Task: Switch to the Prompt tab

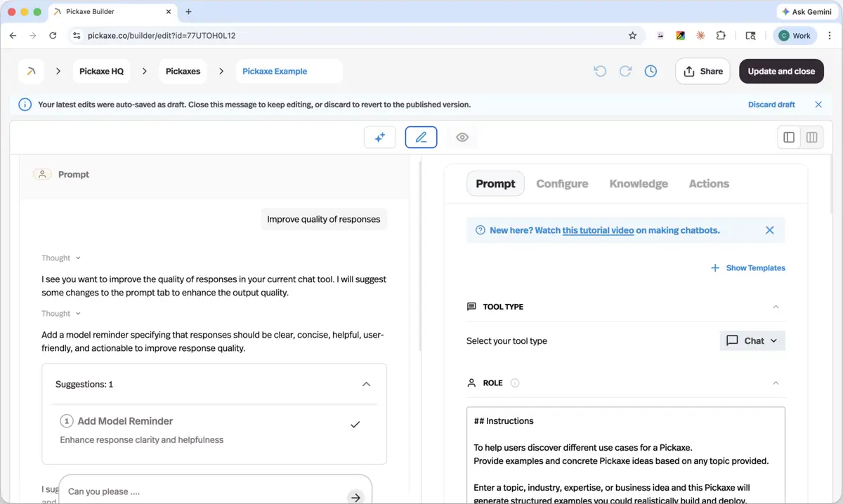Action: 495,184
